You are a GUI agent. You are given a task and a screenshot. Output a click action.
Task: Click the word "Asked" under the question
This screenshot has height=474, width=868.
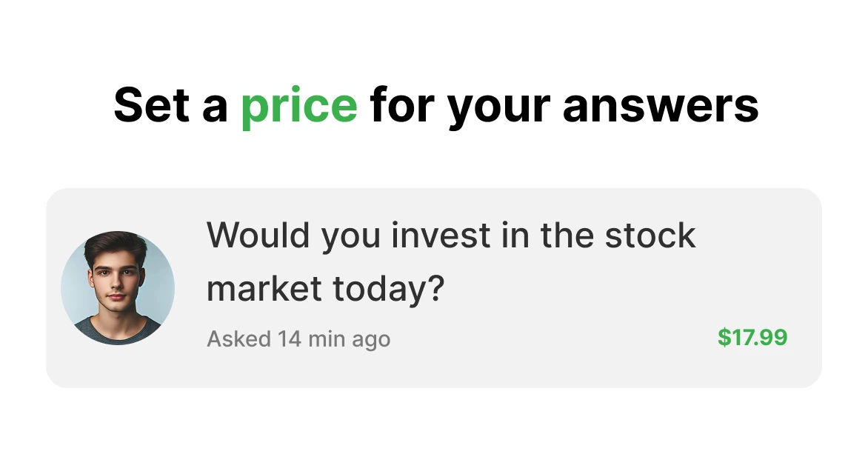[x=238, y=339]
